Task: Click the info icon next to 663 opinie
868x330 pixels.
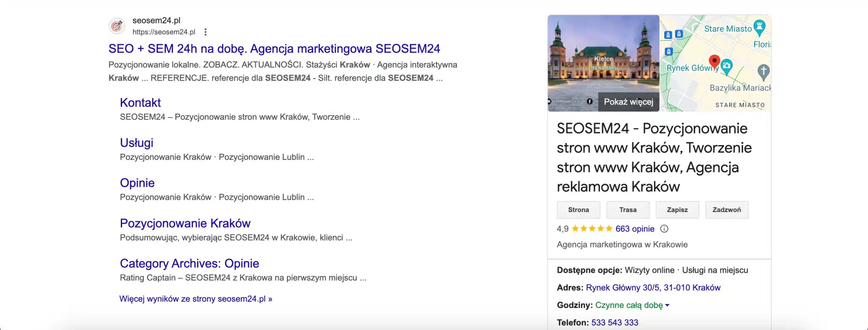Action: (664, 229)
